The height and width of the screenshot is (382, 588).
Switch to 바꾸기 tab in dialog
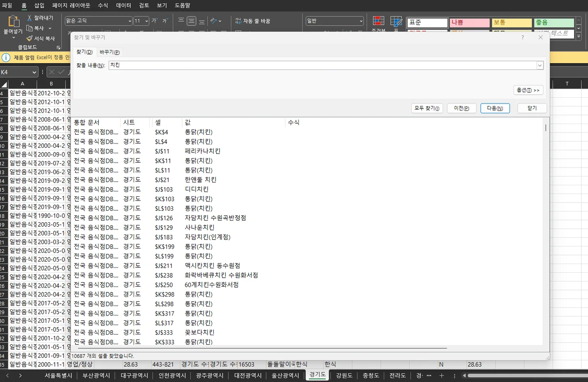point(109,52)
